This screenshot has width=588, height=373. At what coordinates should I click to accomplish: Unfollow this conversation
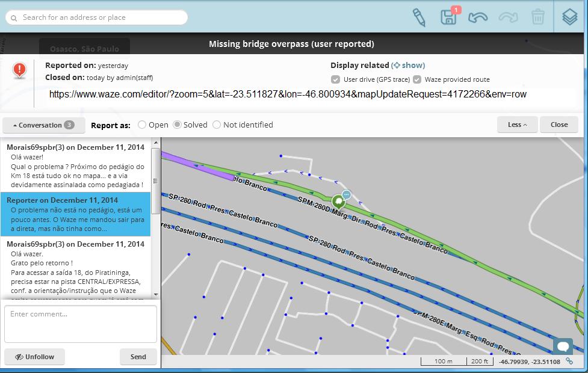(34, 357)
